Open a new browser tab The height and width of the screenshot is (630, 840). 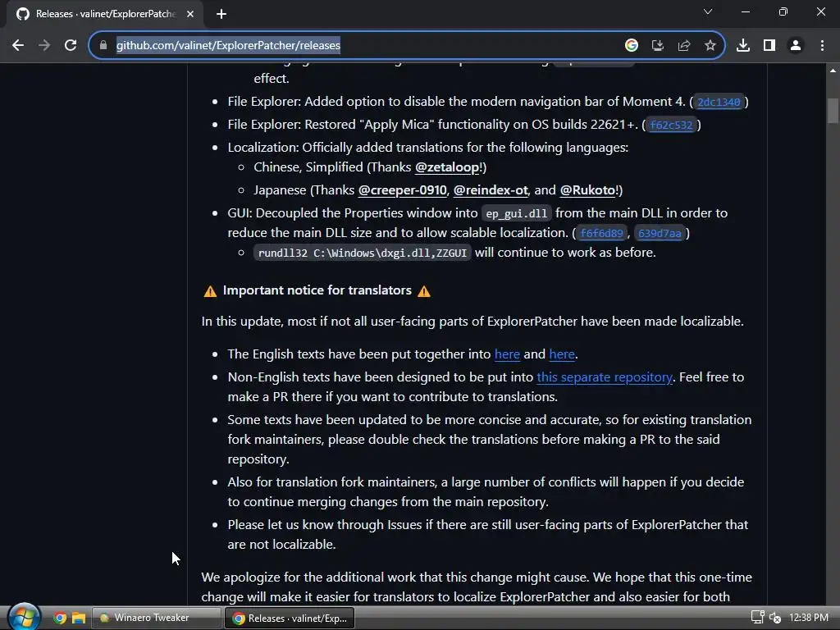pyautogui.click(x=221, y=14)
